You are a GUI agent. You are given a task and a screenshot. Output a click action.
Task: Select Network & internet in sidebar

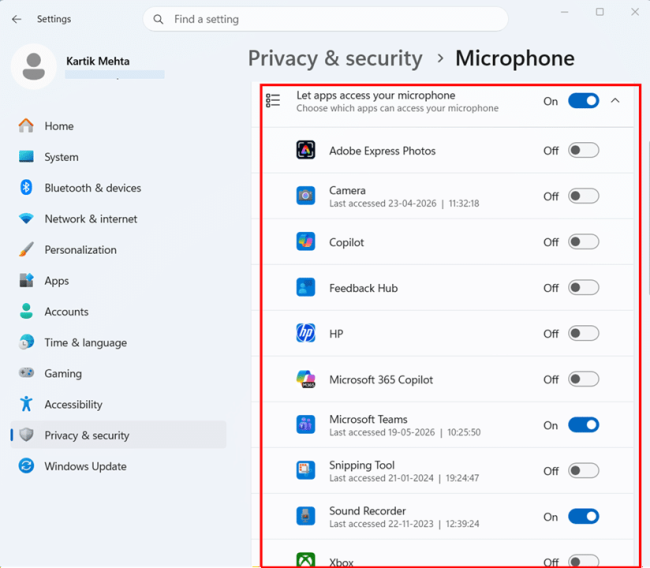pyautogui.click(x=118, y=218)
